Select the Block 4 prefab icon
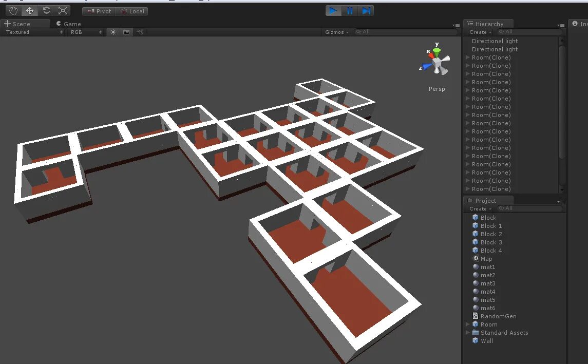The image size is (588, 364). coord(475,251)
